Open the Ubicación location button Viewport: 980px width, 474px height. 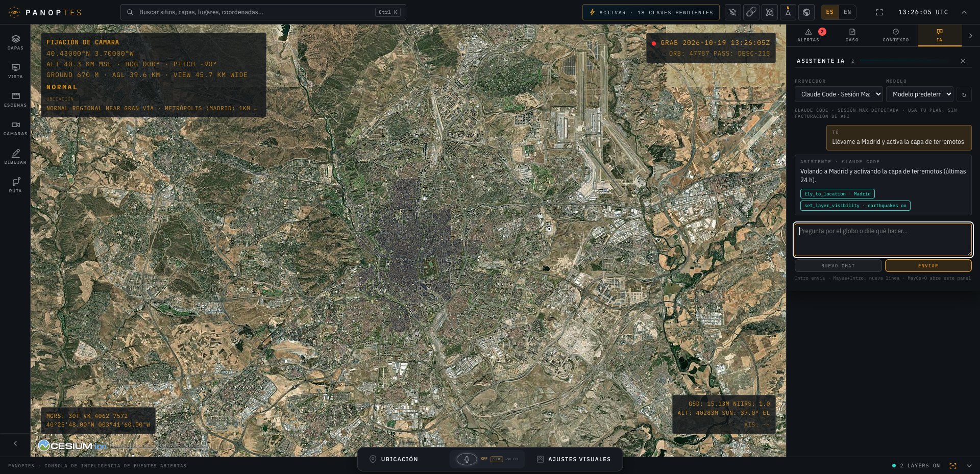click(x=394, y=459)
